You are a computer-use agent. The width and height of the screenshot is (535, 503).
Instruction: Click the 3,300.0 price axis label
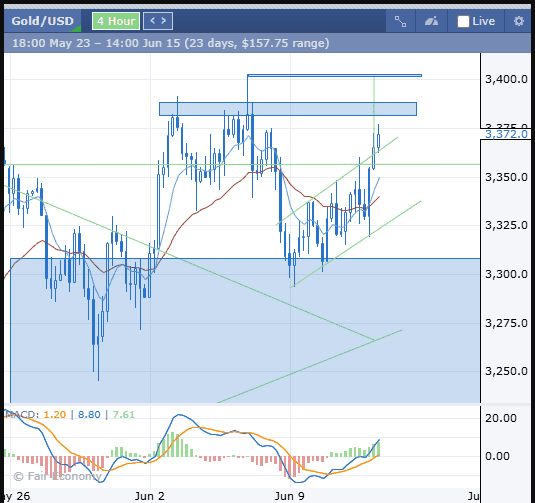pos(506,274)
